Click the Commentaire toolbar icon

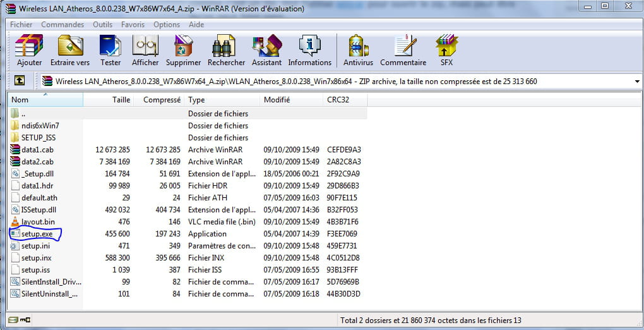click(405, 46)
